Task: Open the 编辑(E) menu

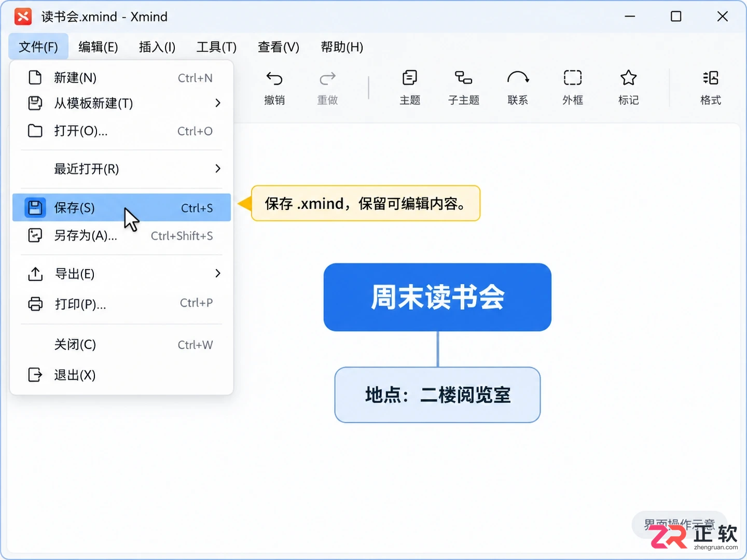Action: (98, 47)
